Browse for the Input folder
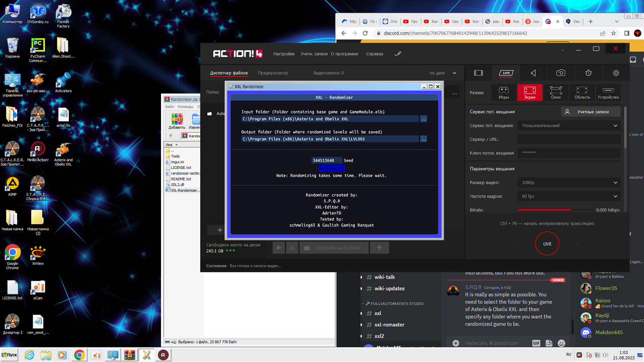The height and width of the screenshot is (362, 644). 424,119
